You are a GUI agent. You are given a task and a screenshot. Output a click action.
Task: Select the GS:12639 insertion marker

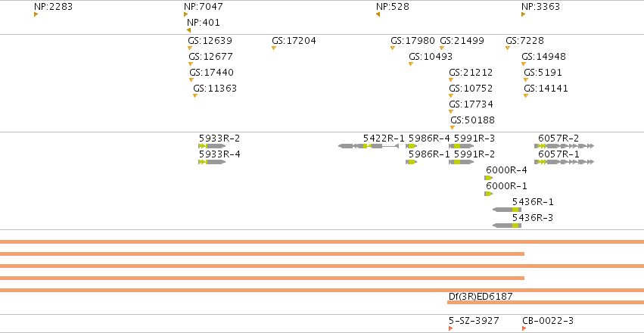pos(190,48)
